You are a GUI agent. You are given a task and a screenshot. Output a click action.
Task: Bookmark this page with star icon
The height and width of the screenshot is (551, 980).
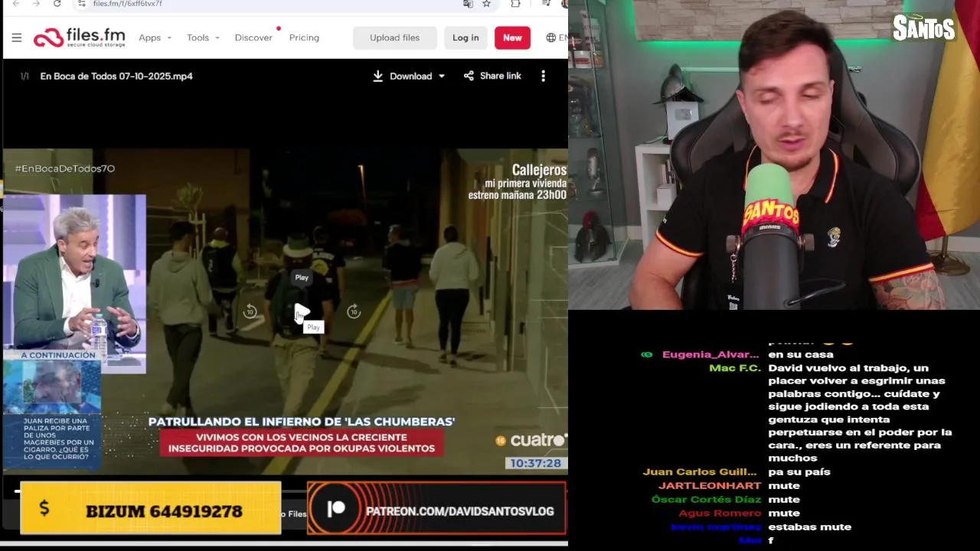tap(486, 4)
